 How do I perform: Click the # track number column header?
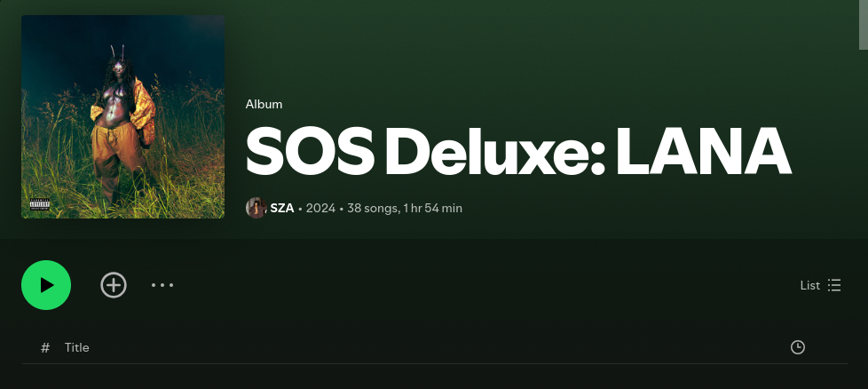[x=45, y=347]
